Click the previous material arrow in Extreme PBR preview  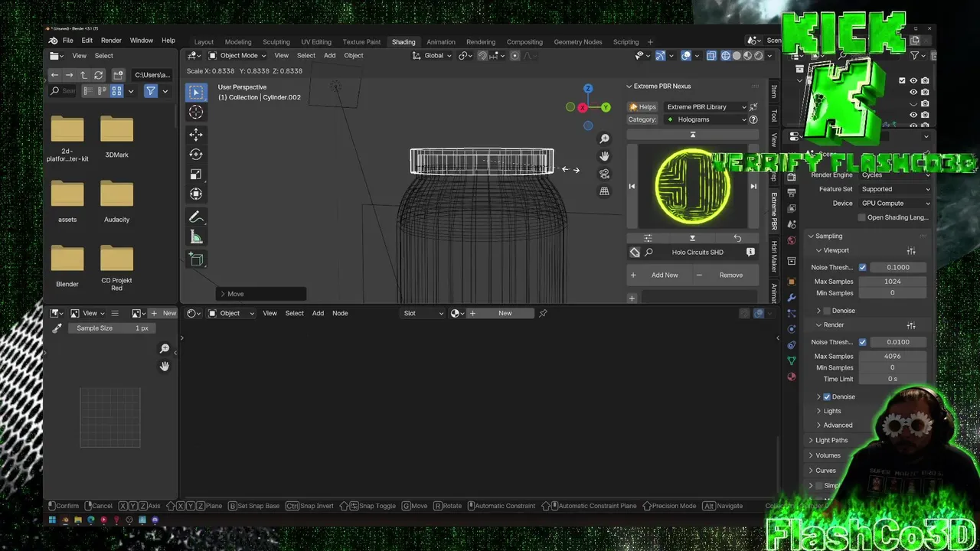point(632,186)
